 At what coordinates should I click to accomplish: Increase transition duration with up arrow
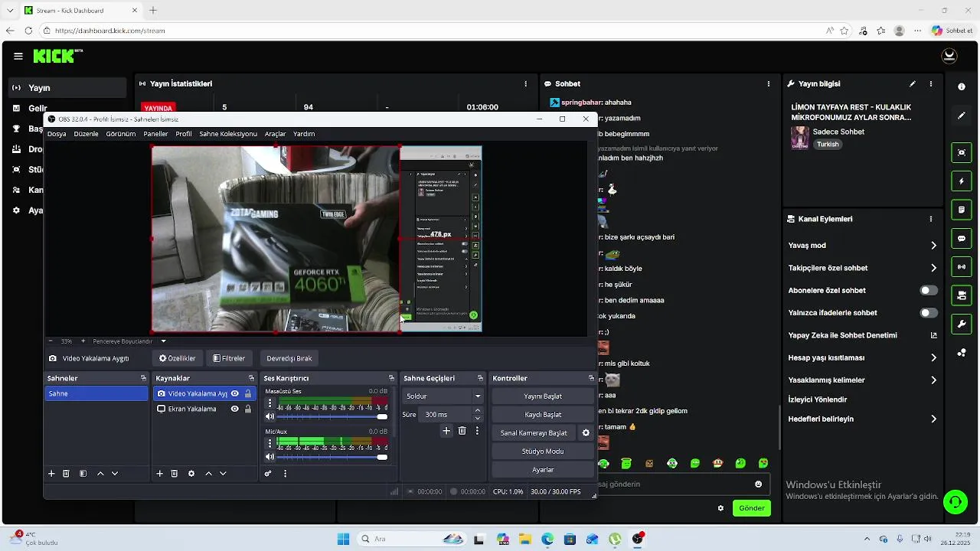pyautogui.click(x=478, y=411)
